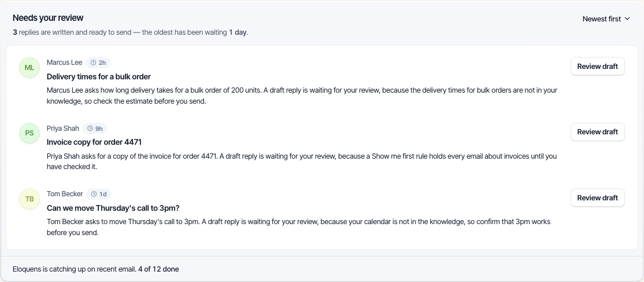Click the sender name Priya Shah

coord(63,129)
